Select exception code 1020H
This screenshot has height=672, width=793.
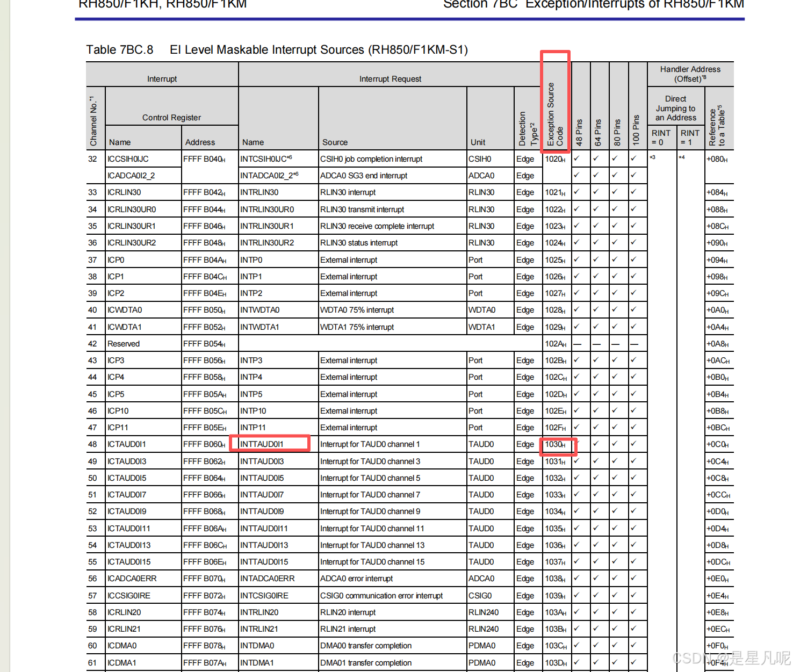(556, 159)
